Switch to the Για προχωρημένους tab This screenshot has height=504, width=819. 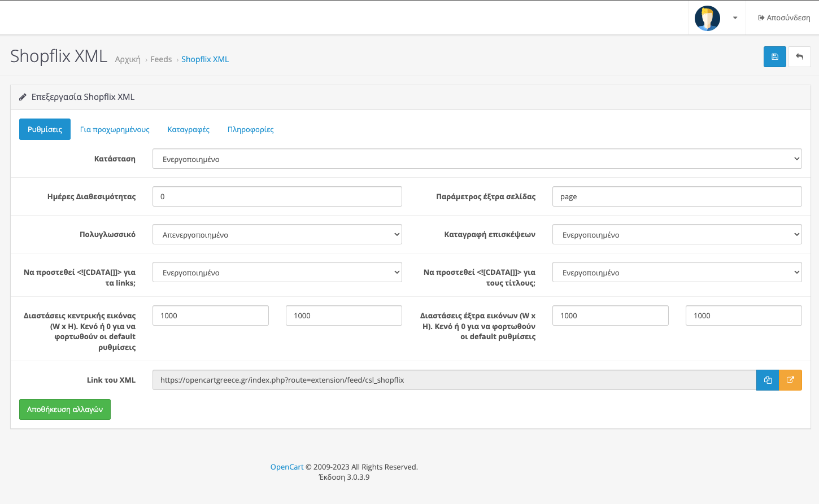(115, 129)
